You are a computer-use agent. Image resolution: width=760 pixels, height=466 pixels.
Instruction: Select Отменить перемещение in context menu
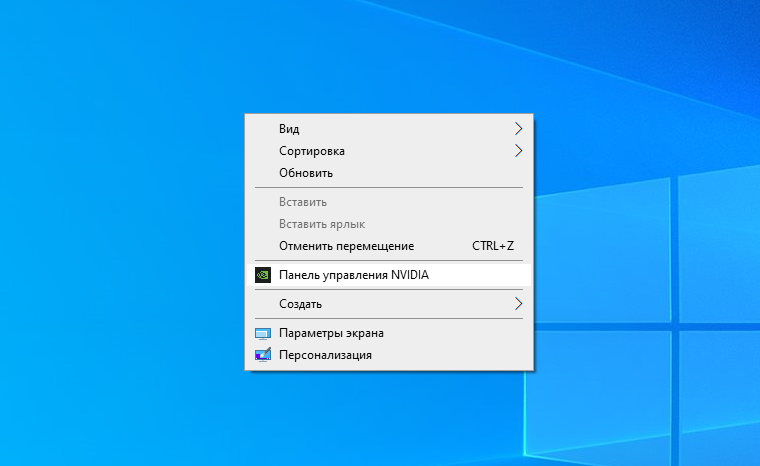click(x=389, y=246)
